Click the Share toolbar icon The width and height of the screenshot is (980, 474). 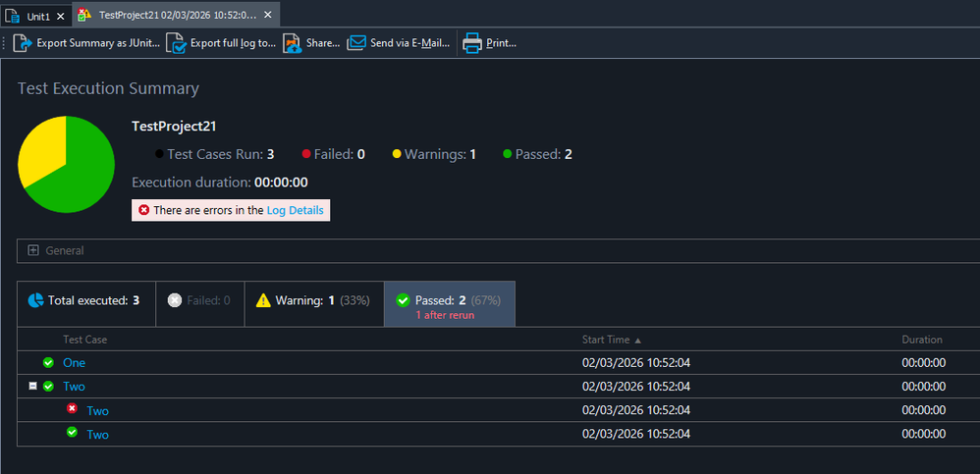(293, 43)
